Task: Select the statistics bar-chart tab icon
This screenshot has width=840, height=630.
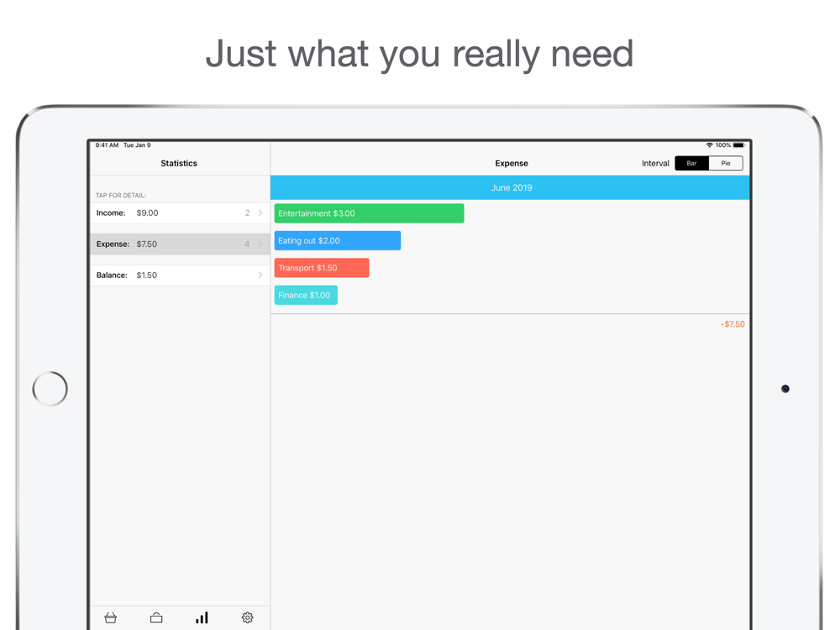Action: [202, 617]
